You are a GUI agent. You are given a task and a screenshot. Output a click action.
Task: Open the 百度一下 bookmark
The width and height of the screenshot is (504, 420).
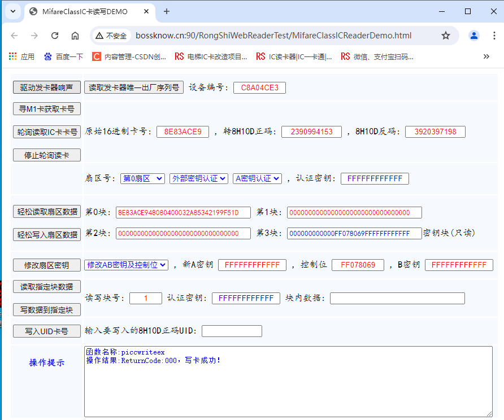pos(63,56)
